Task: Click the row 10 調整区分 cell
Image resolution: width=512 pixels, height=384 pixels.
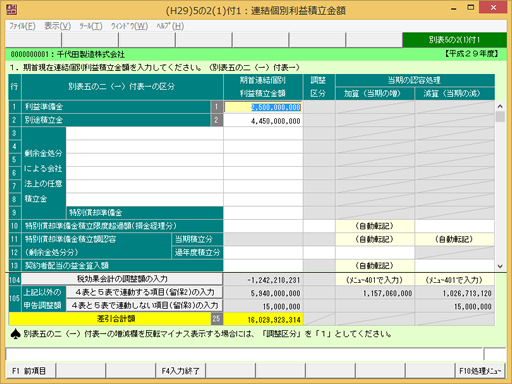Action: 319,226
